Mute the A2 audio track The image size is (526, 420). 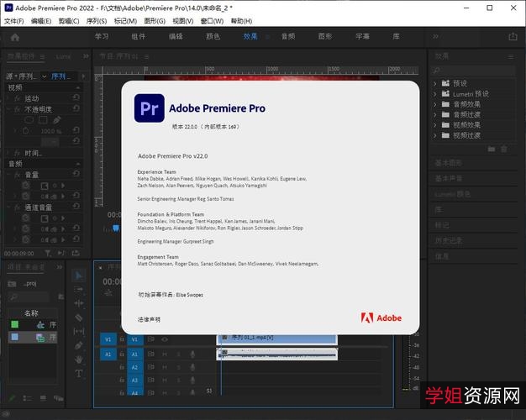click(165, 367)
